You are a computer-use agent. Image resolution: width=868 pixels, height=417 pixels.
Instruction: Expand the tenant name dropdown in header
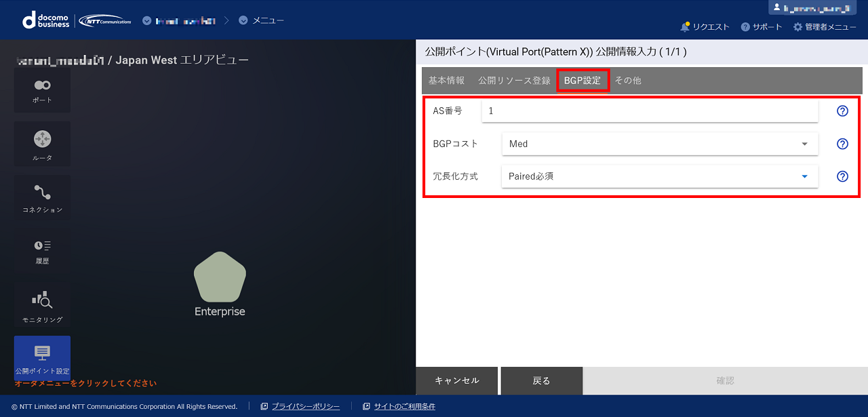click(147, 20)
